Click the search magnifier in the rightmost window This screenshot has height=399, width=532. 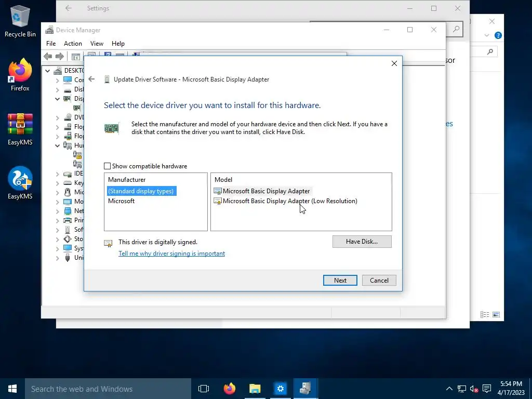point(490,51)
